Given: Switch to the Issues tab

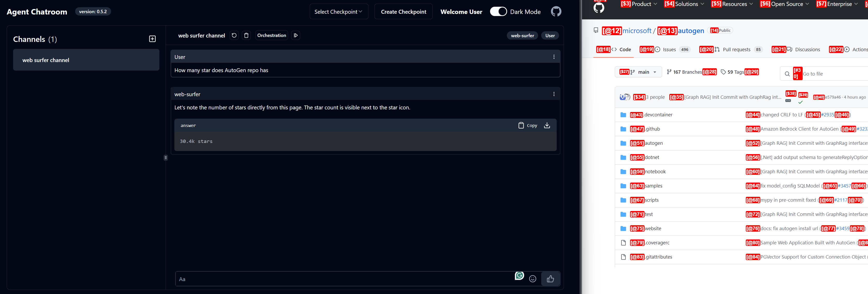Looking at the screenshot, I should point(669,50).
